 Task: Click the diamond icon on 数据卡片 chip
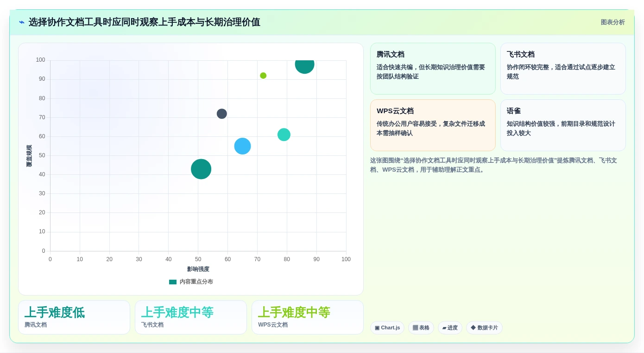click(x=473, y=327)
